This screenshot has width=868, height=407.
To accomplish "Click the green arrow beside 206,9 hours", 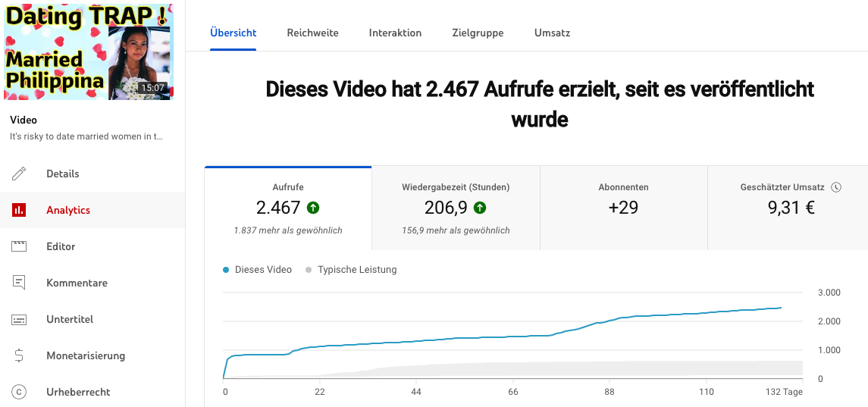I will pos(480,208).
